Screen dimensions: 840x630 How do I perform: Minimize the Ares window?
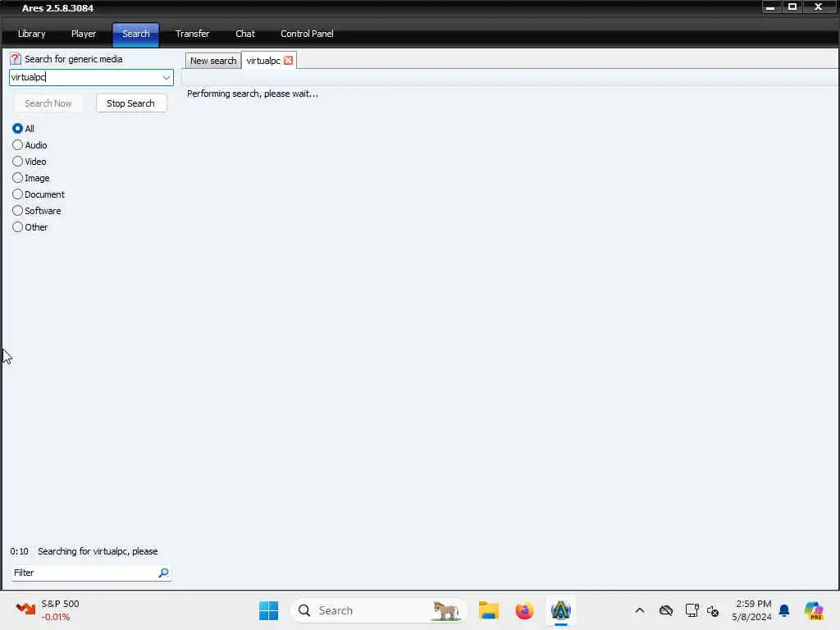(x=769, y=7)
